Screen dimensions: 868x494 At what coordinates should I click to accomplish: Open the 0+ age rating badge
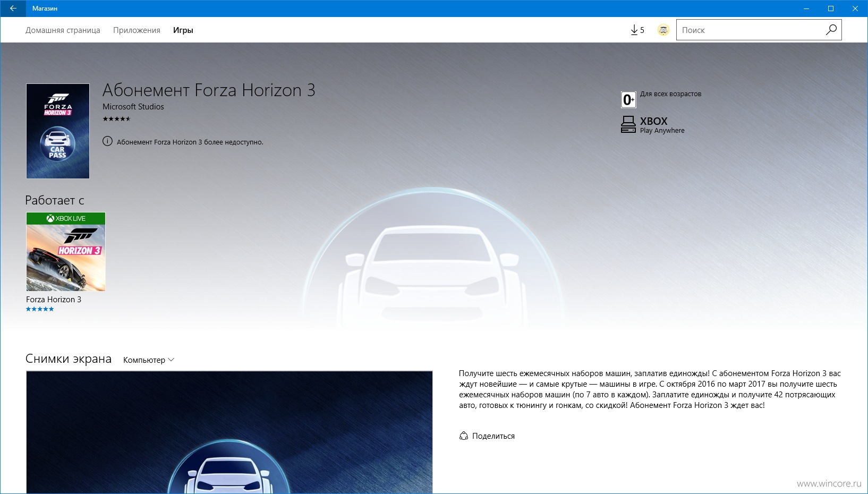click(628, 99)
